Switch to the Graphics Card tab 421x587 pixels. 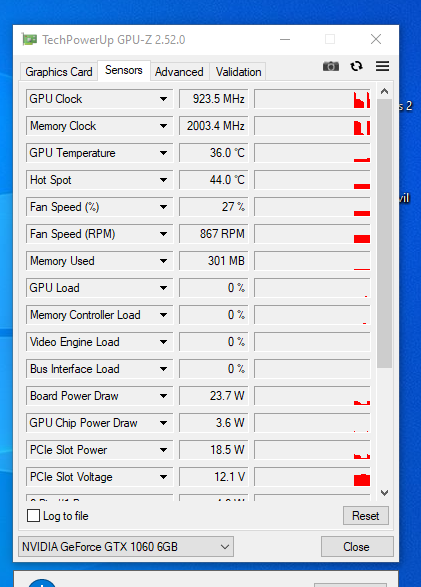click(58, 72)
